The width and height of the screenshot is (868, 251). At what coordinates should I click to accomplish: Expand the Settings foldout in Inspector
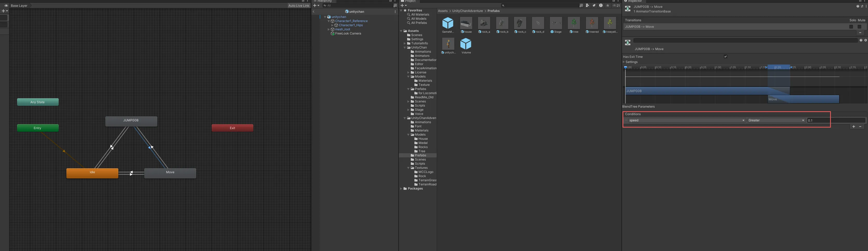pyautogui.click(x=624, y=62)
